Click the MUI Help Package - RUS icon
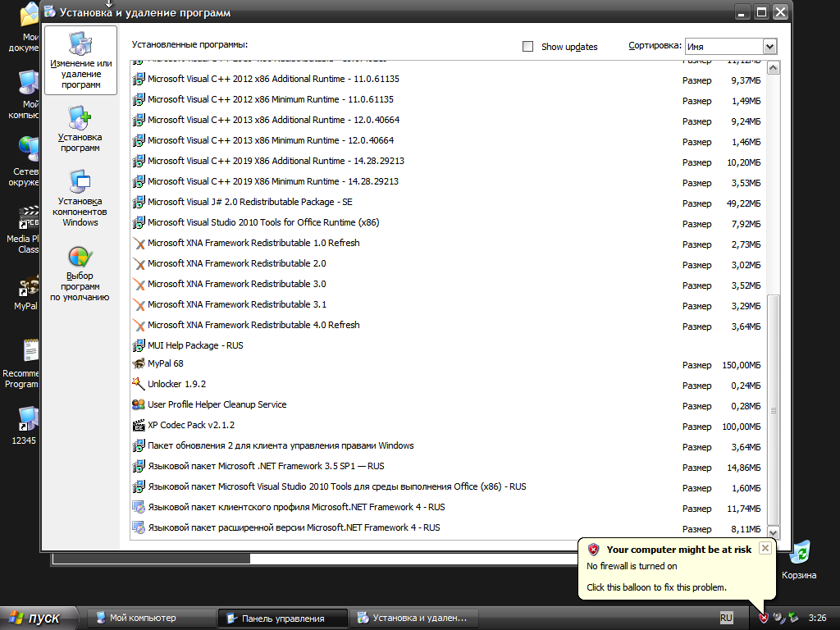Image resolution: width=840 pixels, height=630 pixels. [139, 345]
